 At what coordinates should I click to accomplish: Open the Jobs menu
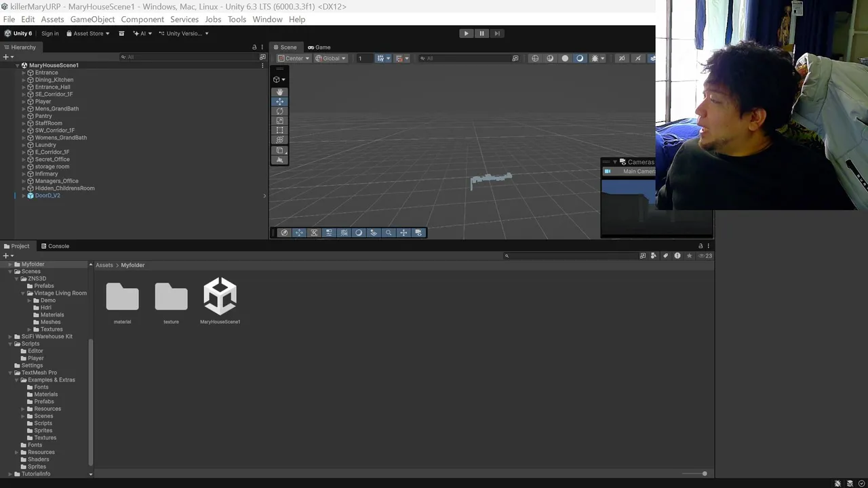213,19
